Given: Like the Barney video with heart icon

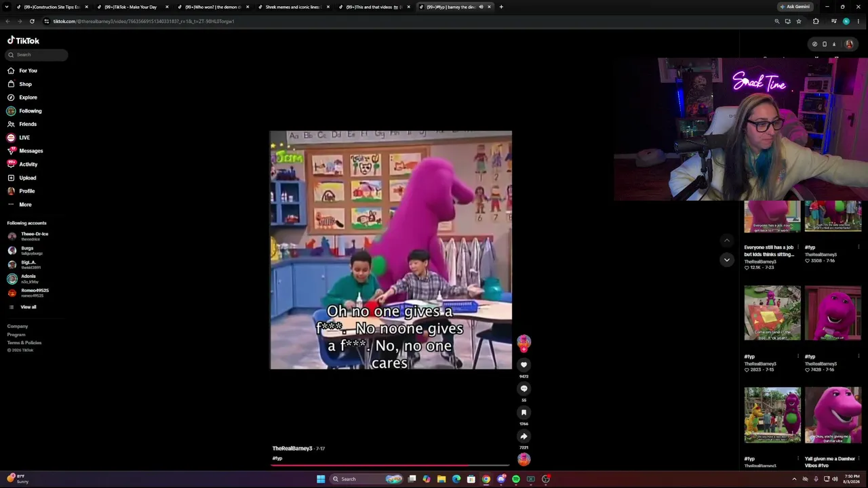Looking at the screenshot, I should tap(524, 365).
